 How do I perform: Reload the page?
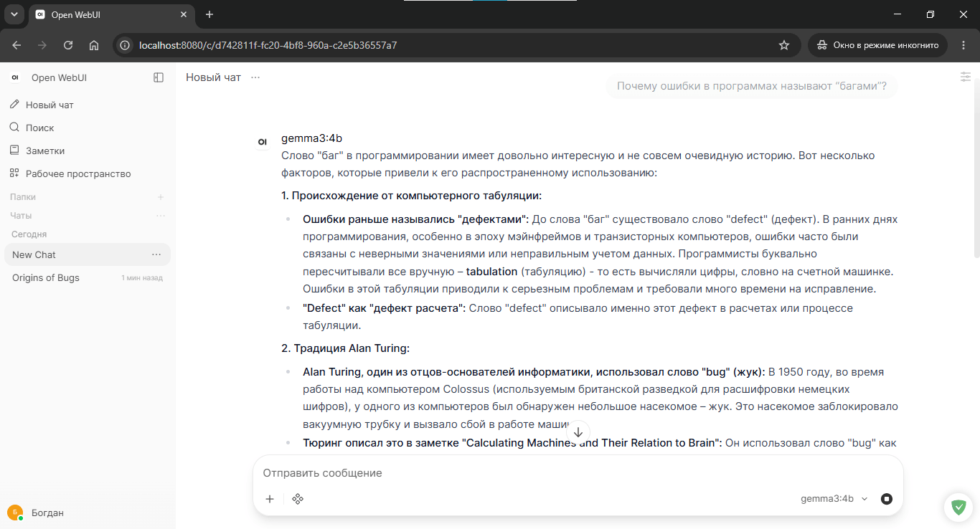[x=68, y=45]
